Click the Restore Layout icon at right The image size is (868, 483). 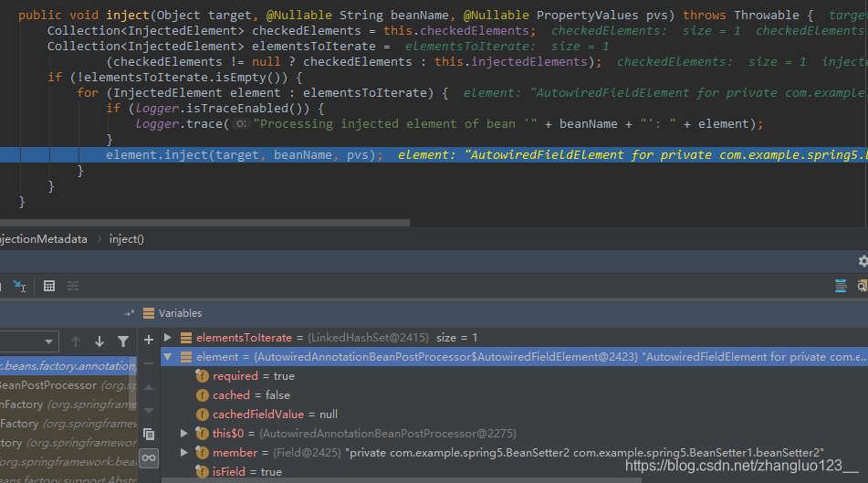pos(841,286)
